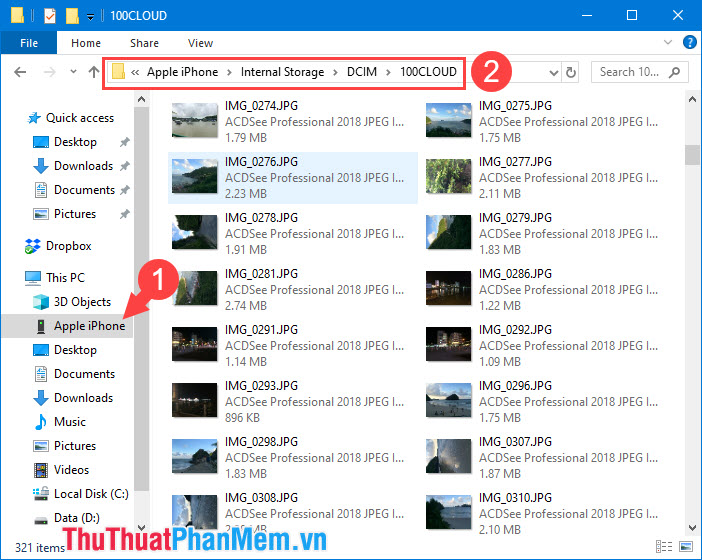This screenshot has width=702, height=560.
Task: Go up one folder level arrow
Action: (x=94, y=72)
